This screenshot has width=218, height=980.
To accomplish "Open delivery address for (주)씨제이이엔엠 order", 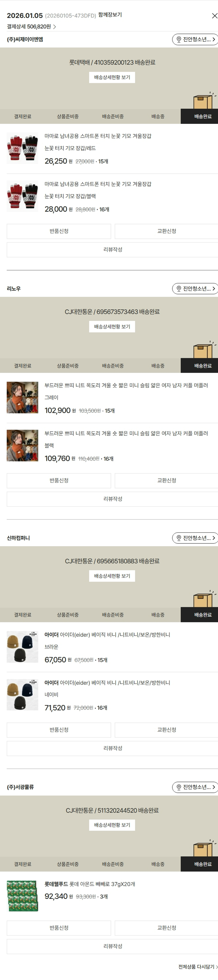I will tap(195, 39).
